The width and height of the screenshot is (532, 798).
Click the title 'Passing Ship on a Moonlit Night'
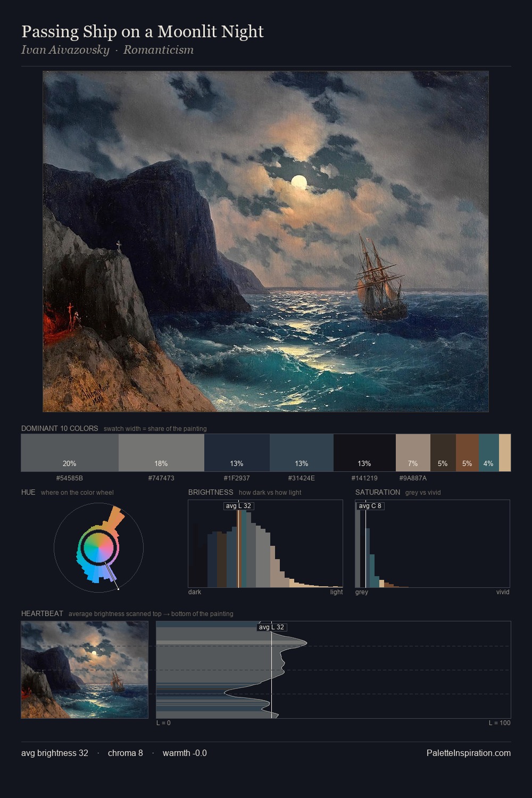(x=143, y=31)
